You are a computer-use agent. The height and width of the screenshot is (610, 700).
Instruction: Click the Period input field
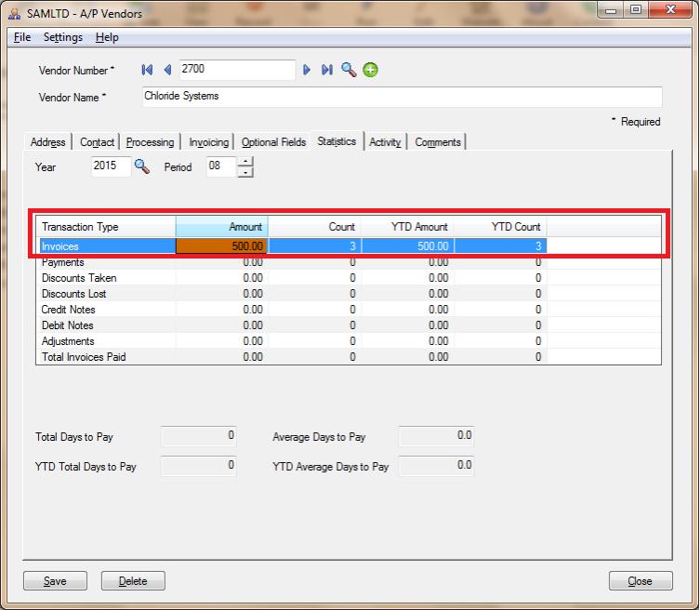221,166
